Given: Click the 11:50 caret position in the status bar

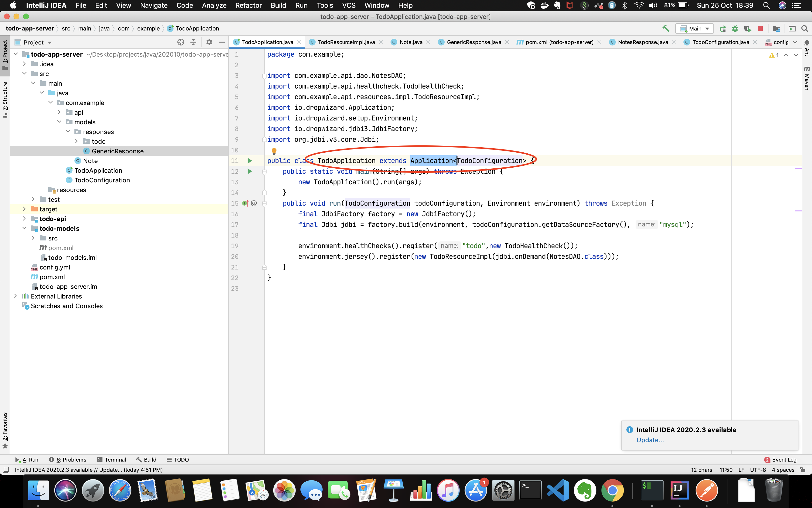Looking at the screenshot, I should coord(726,470).
